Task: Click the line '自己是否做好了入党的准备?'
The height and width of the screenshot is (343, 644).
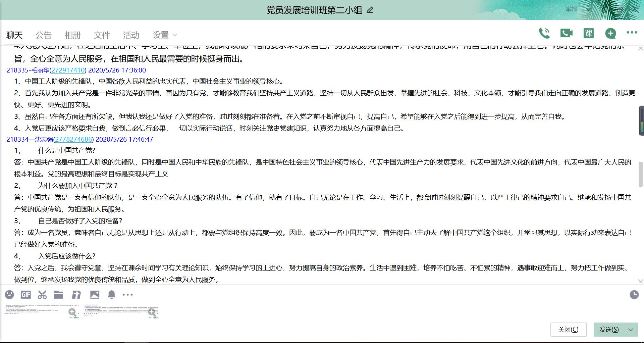Action: coord(80,221)
